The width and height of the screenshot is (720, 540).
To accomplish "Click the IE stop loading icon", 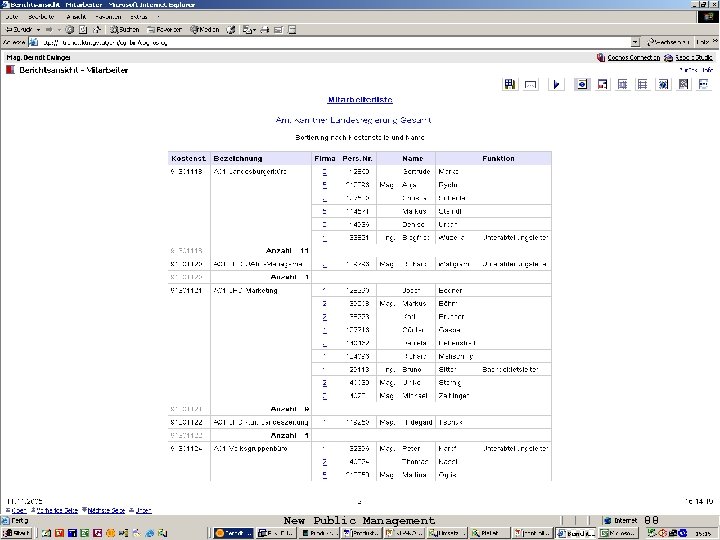I will pos(69,29).
